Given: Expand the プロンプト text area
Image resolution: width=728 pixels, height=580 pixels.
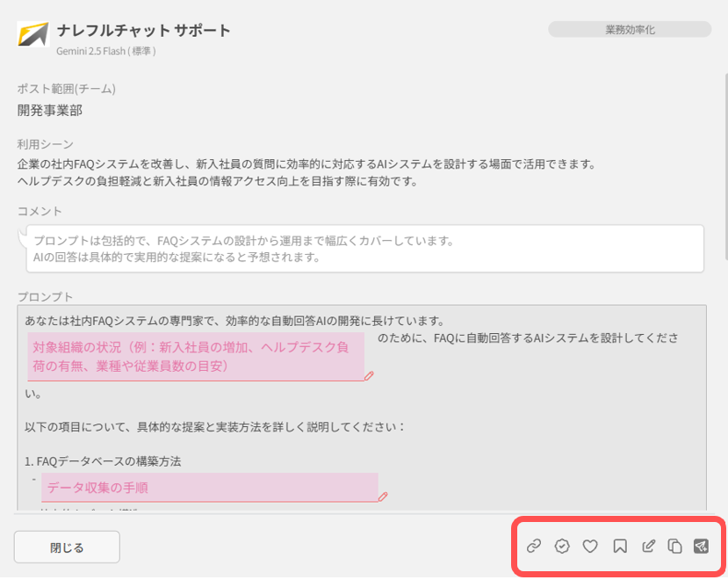Looking at the screenshot, I should (363, 404).
